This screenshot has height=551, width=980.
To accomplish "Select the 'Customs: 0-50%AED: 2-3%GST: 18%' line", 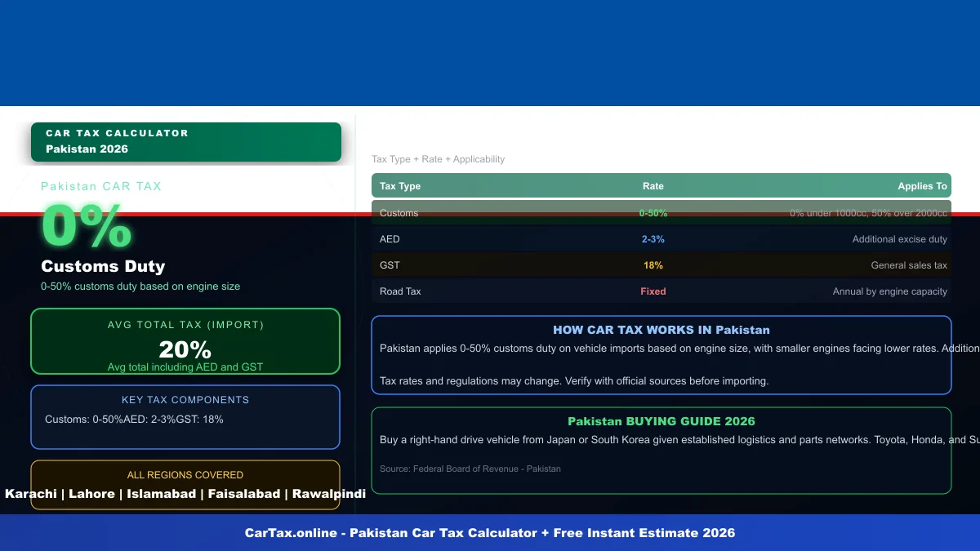I will [x=134, y=420].
